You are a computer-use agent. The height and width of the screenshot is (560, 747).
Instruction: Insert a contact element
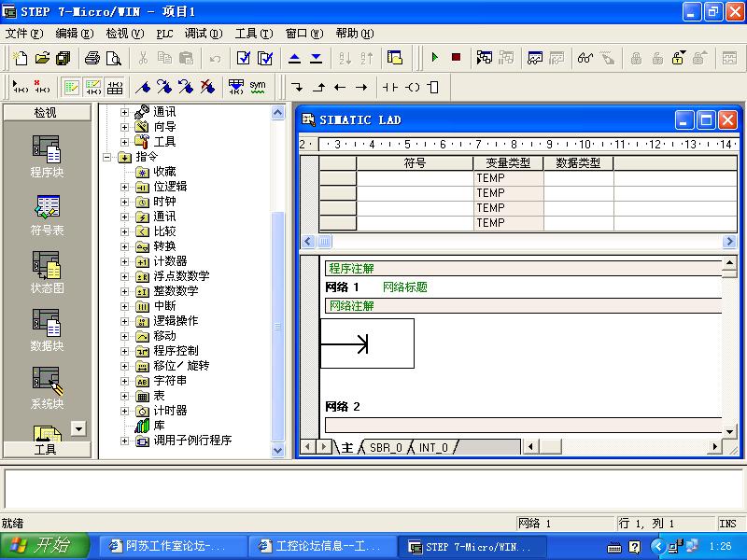(x=390, y=87)
